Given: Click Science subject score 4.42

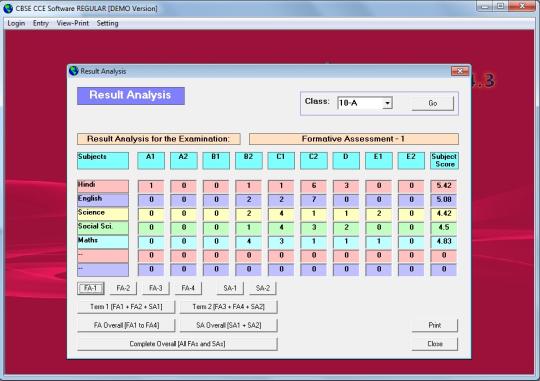Looking at the screenshot, I should 444,214.
